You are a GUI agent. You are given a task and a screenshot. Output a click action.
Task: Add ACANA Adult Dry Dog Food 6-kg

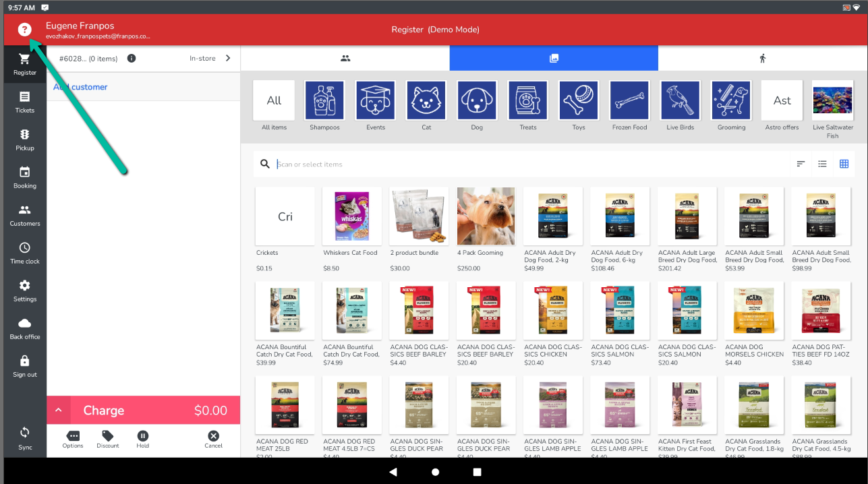[620, 230]
